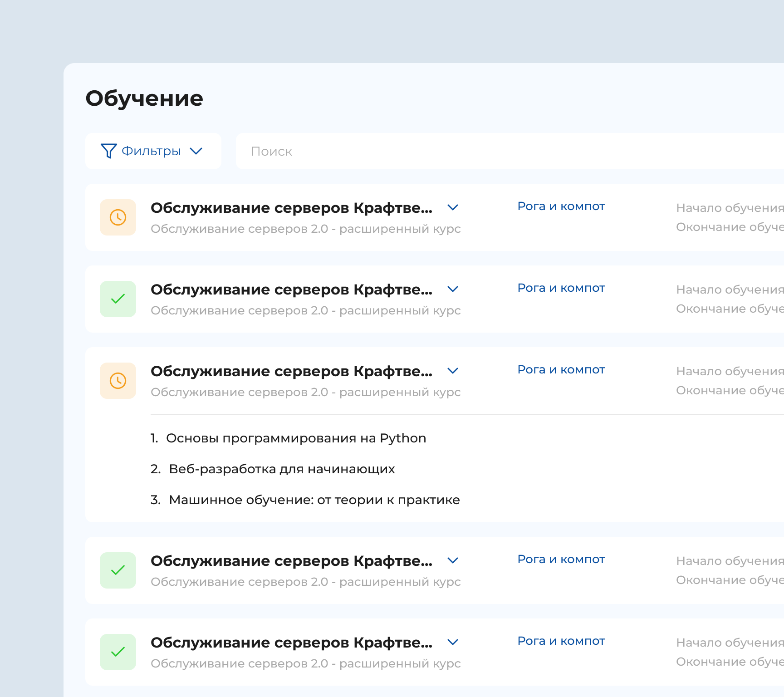Image resolution: width=784 pixels, height=697 pixels.
Task: Open Рога и компот link in last card
Action: [x=561, y=641]
